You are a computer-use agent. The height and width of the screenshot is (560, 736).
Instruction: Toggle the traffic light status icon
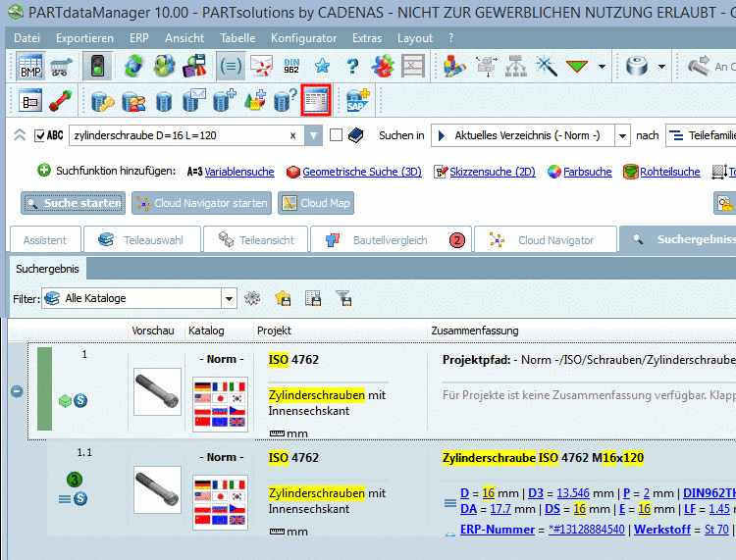coord(97,66)
